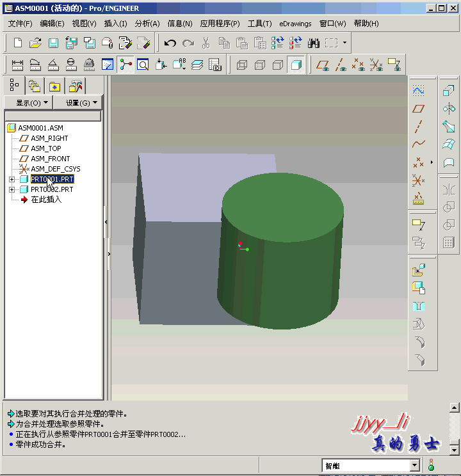
Task: Select ASM_RIGHT in the model tree
Action: 49,138
